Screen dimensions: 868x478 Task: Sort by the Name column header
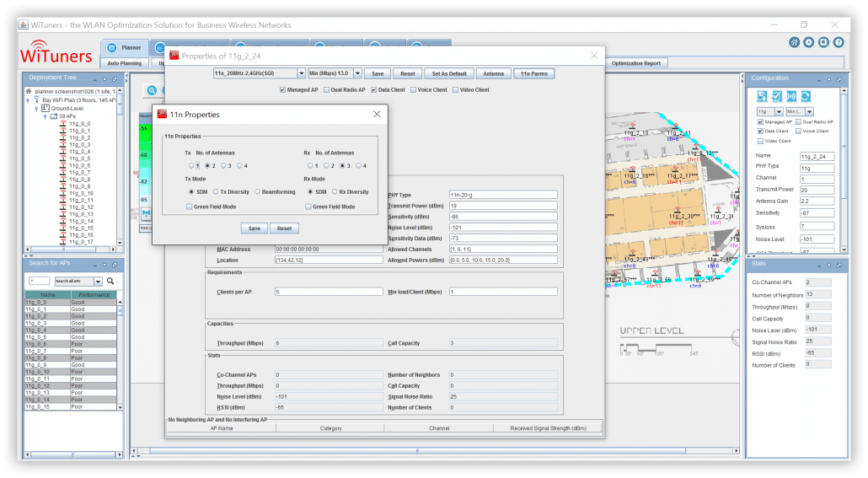click(x=47, y=295)
